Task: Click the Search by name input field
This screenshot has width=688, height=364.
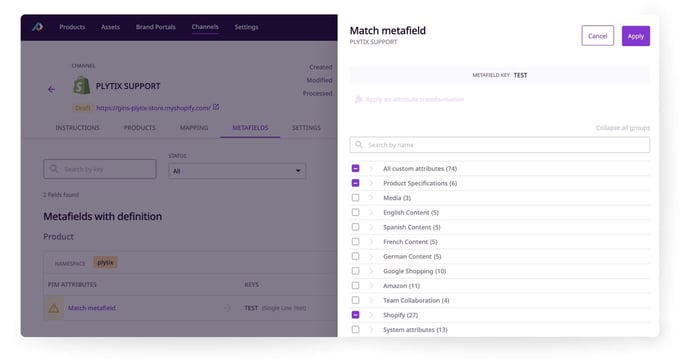Action: (x=500, y=145)
